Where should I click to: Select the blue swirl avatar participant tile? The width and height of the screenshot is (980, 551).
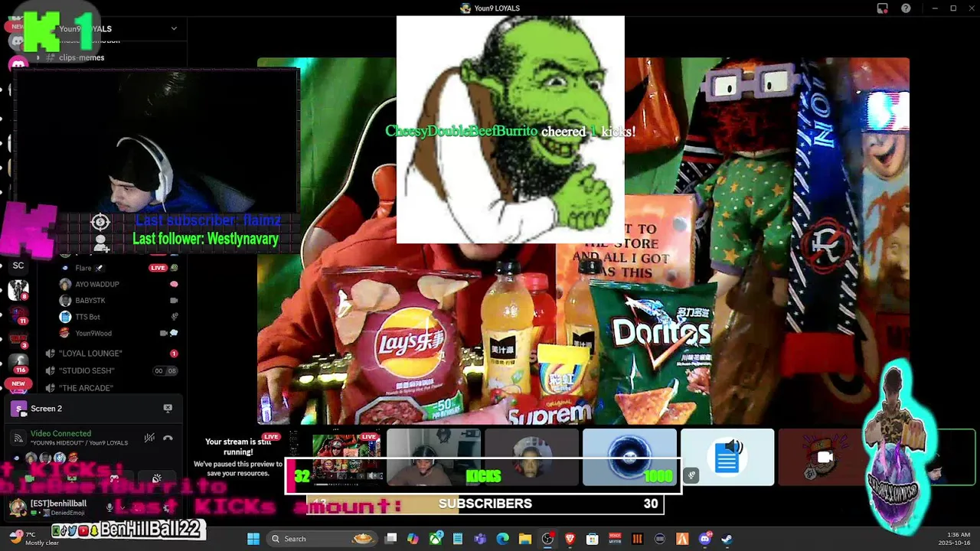tap(629, 457)
